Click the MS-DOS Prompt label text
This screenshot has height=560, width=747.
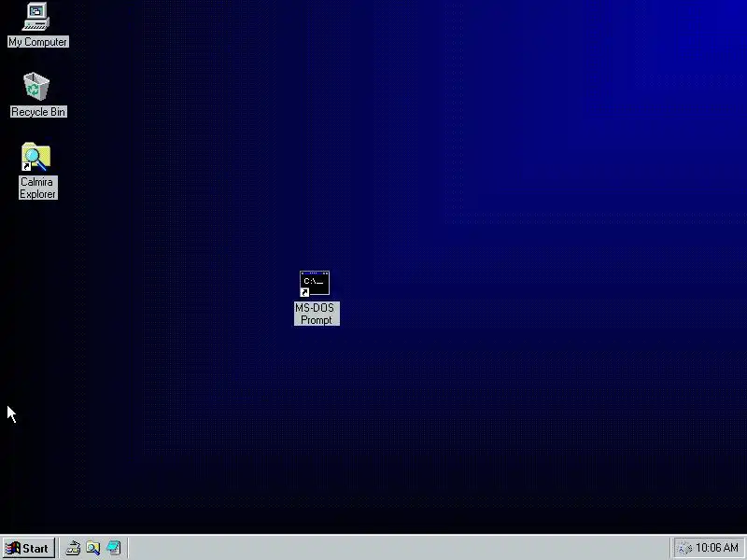coord(317,314)
